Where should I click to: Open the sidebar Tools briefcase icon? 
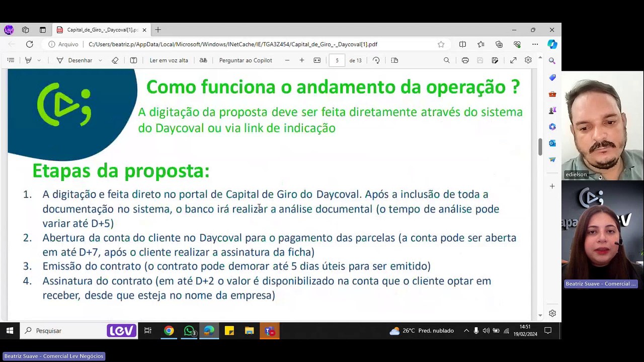tap(552, 94)
